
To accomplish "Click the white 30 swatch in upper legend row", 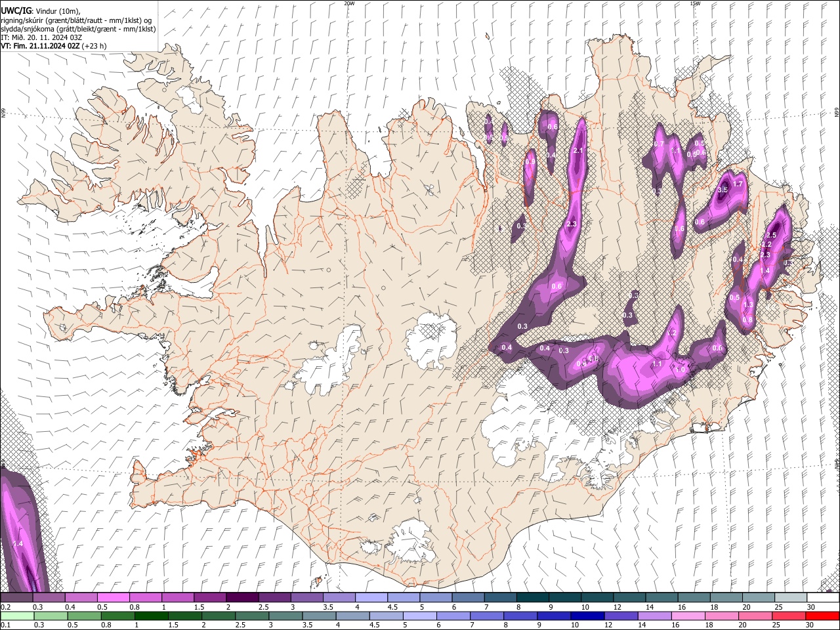I will pyautogui.click(x=823, y=598).
